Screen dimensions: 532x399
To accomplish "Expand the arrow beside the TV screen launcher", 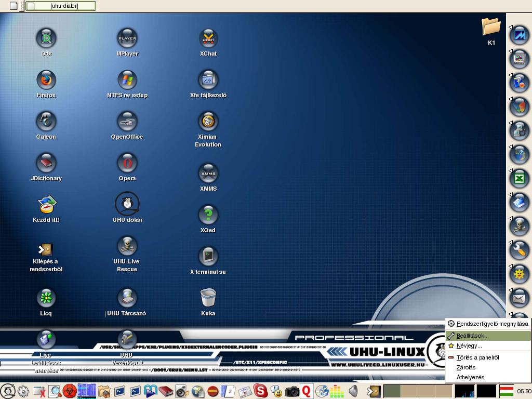I will click(x=511, y=51).
